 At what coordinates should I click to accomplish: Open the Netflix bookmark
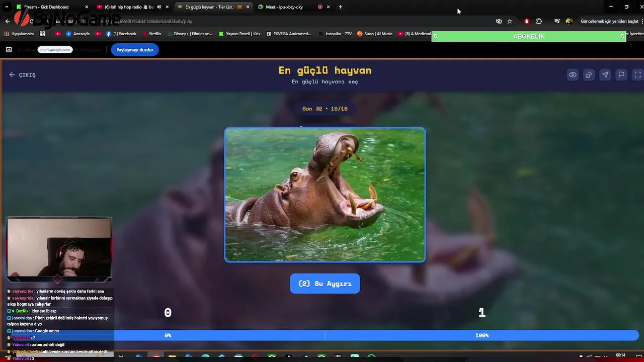pos(151,34)
